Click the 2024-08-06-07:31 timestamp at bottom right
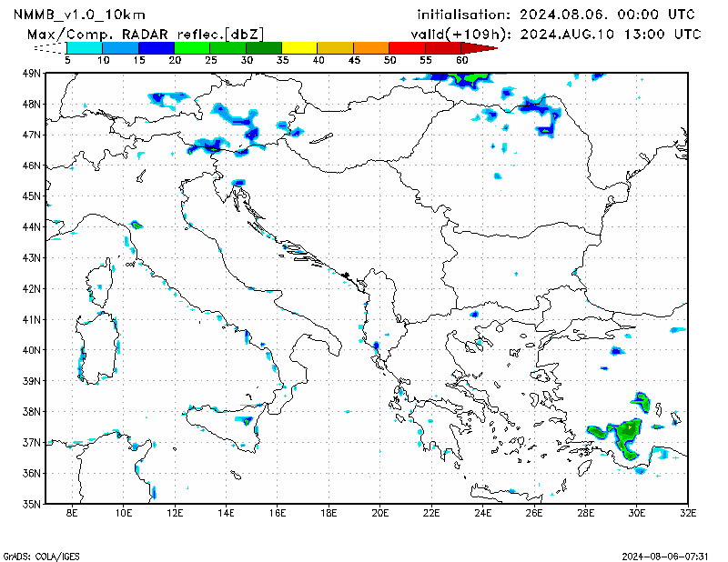728x562 pixels. tap(667, 554)
